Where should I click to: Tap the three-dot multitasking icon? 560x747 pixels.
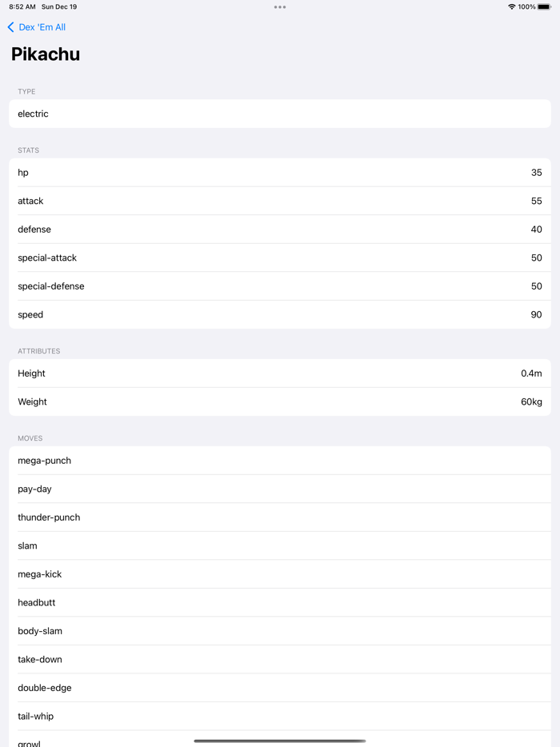[280, 7]
